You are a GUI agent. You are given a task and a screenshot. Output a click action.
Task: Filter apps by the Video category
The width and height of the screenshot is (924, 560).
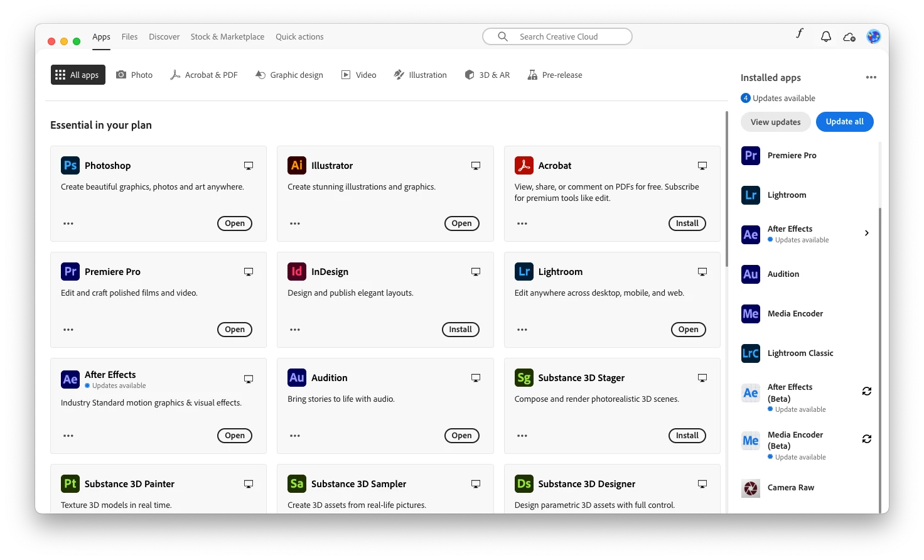[358, 75]
